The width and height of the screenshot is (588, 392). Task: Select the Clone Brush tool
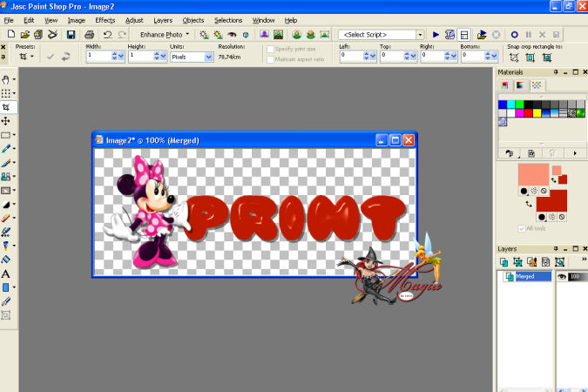5,177
